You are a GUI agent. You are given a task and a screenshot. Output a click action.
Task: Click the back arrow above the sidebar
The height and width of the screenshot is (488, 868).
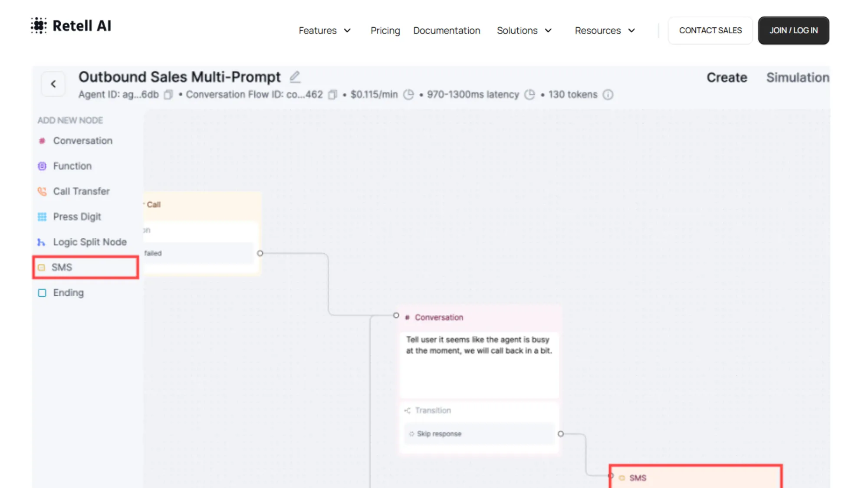(53, 84)
